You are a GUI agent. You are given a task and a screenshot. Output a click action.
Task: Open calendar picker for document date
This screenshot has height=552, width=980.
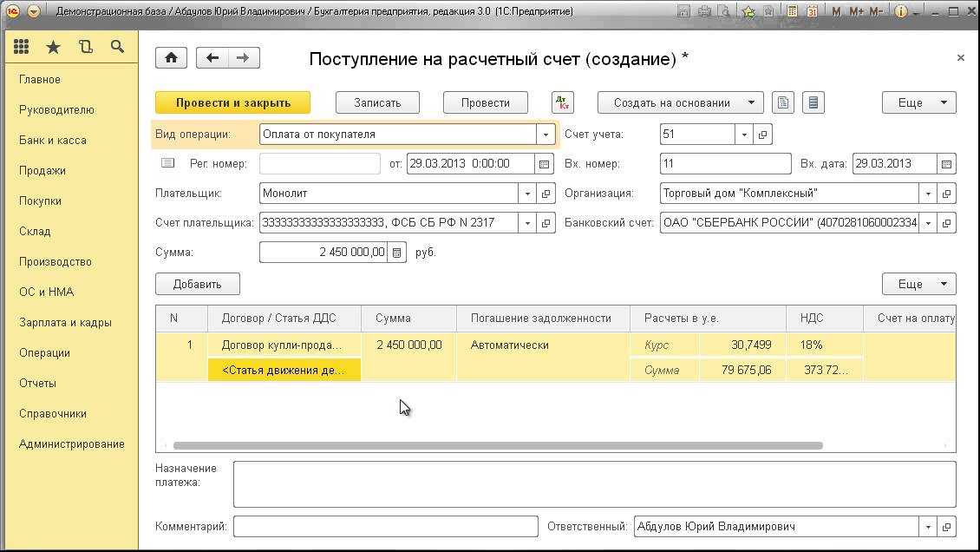click(x=545, y=164)
